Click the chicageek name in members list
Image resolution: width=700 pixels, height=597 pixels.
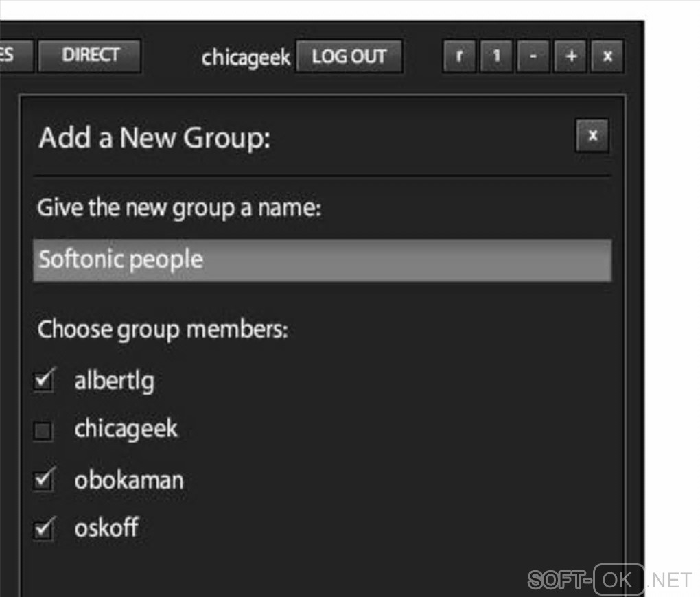[x=126, y=430]
